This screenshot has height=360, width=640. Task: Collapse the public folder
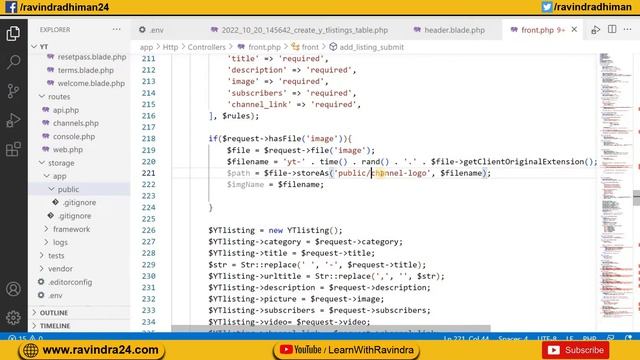click(68, 189)
